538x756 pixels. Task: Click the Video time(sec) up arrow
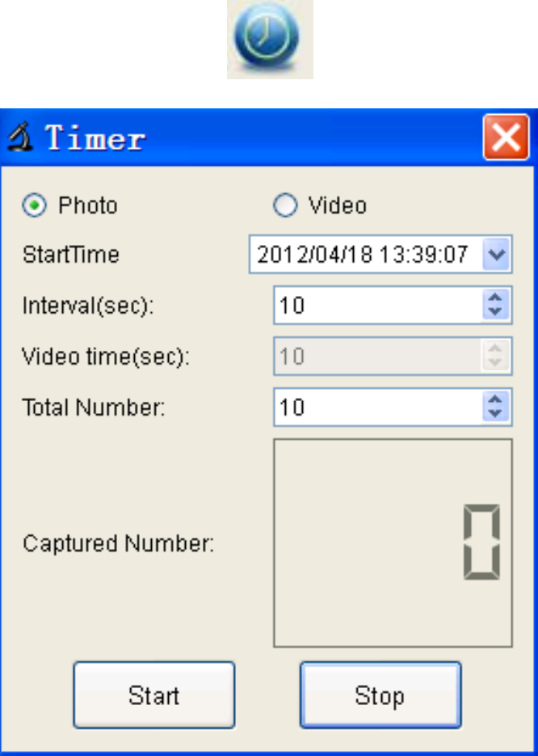coord(496,349)
